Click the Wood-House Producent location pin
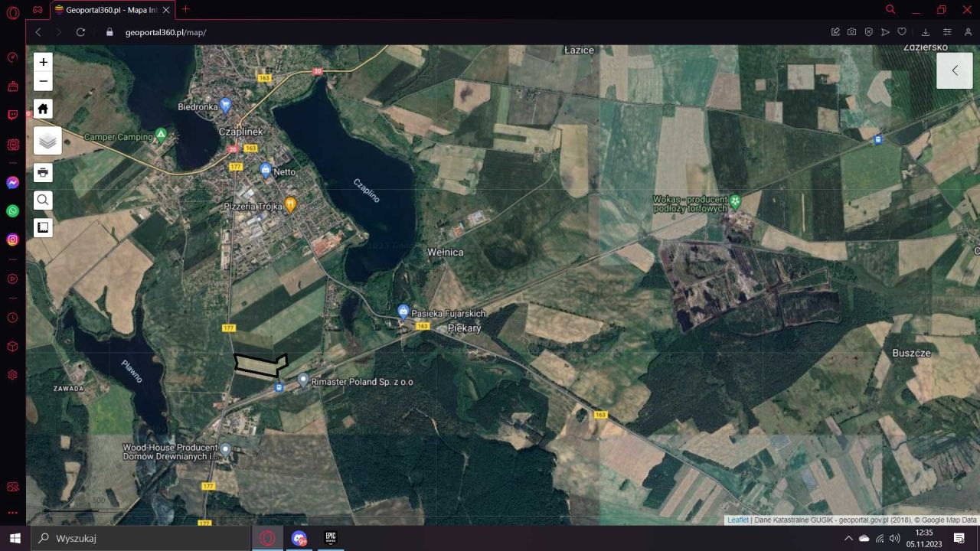This screenshot has width=980, height=551. tap(225, 448)
